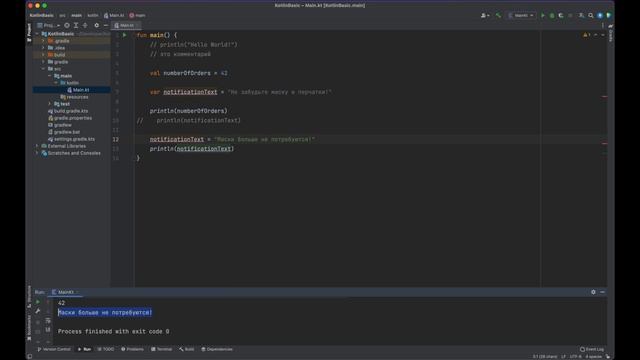
Task: Toggle the Bookmarks side stripe
Action: (29, 328)
